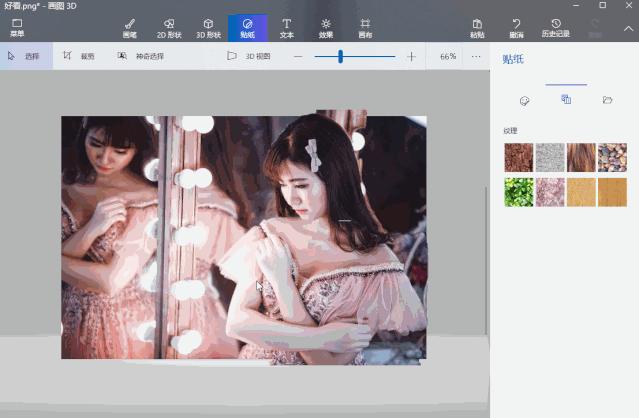This screenshot has width=639, height=418.
Task: Select the brown fur hair texture
Action: 581,157
